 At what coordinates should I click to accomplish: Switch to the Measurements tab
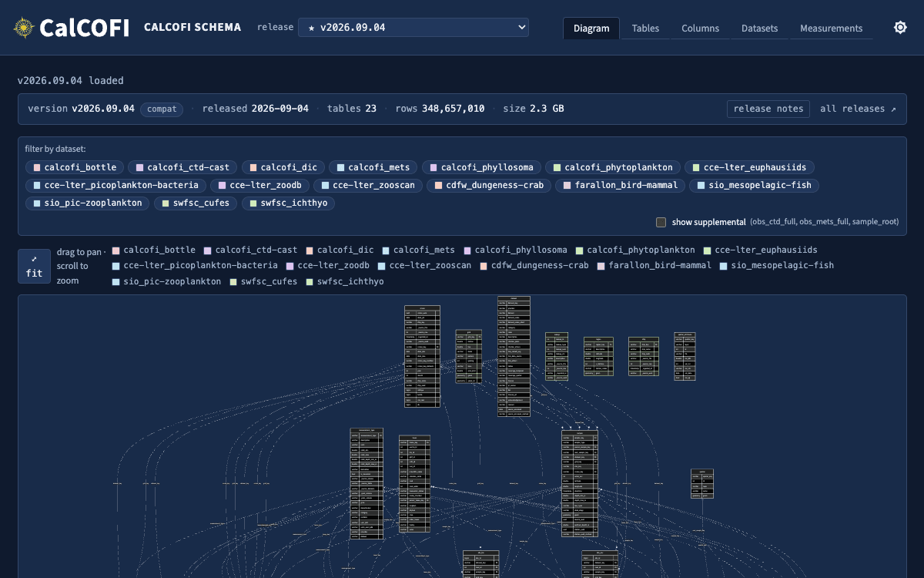point(831,29)
